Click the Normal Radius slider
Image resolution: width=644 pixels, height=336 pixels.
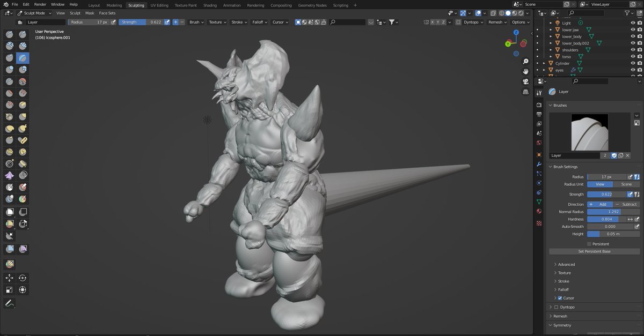click(x=613, y=212)
